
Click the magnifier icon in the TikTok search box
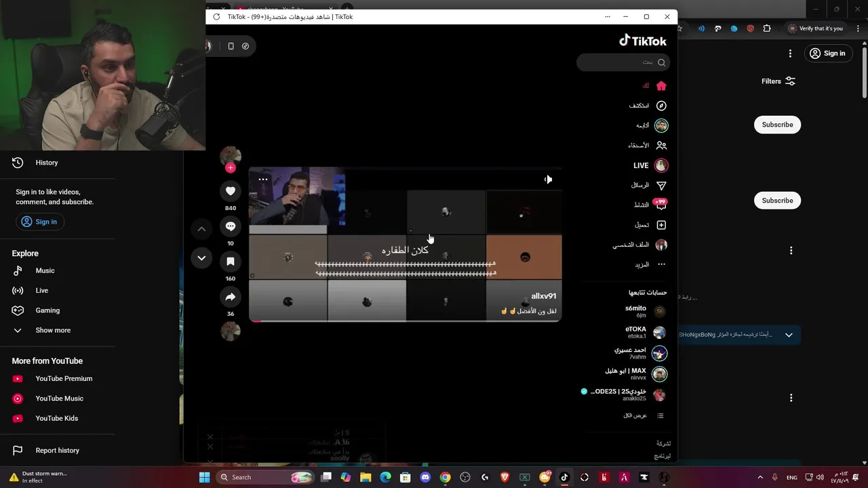661,62
